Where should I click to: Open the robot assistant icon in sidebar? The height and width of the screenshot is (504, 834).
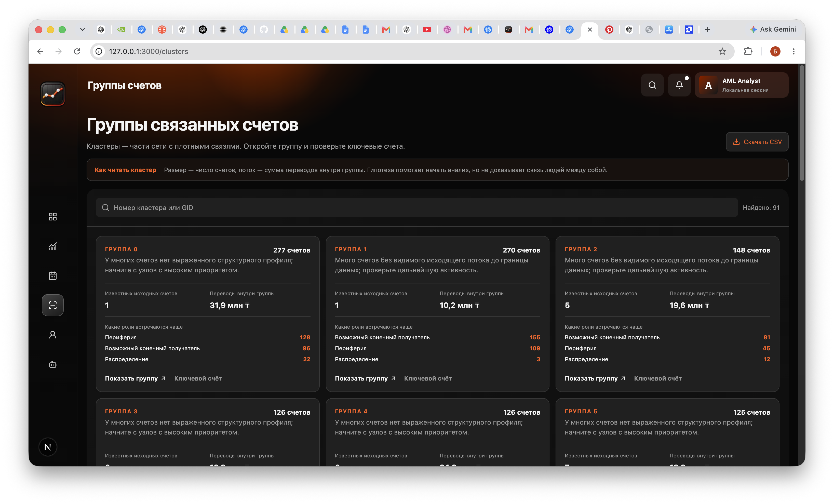52,364
